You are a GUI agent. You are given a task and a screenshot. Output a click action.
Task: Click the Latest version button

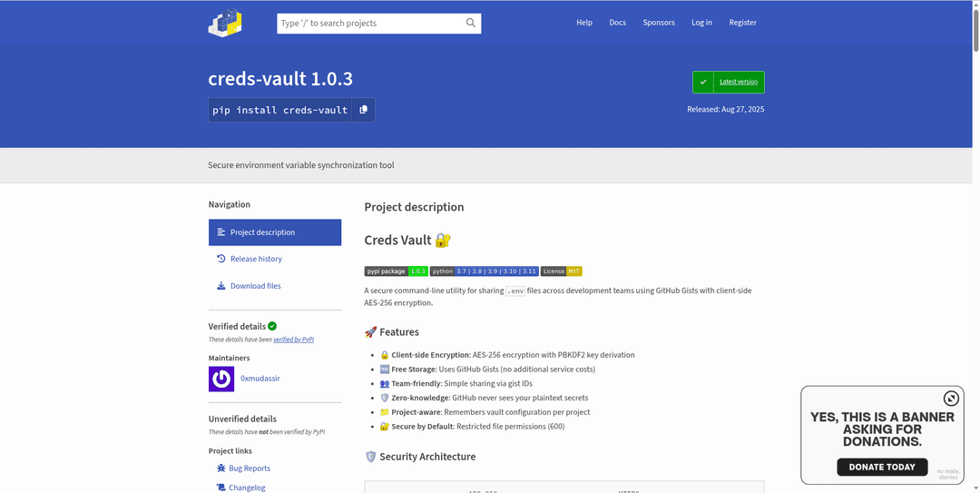coord(728,82)
